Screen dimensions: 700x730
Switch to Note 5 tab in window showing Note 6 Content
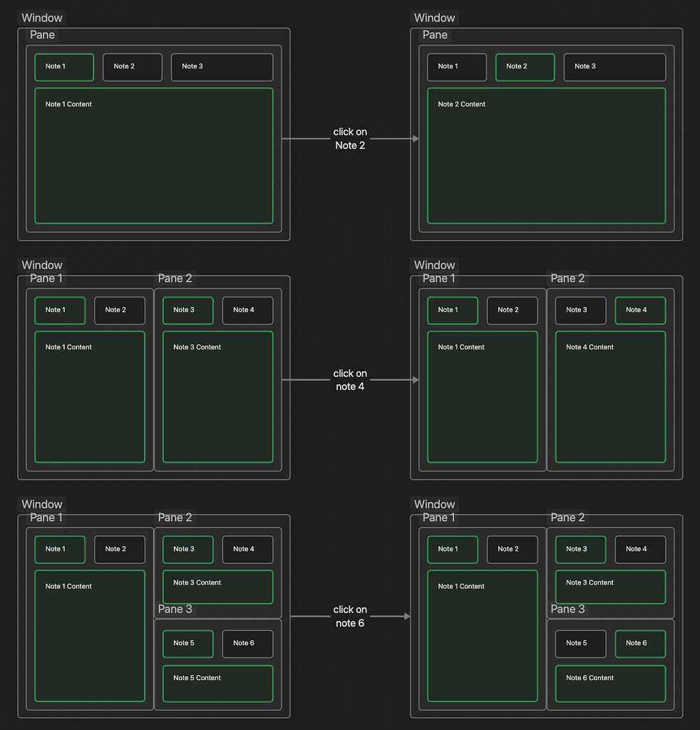click(581, 644)
